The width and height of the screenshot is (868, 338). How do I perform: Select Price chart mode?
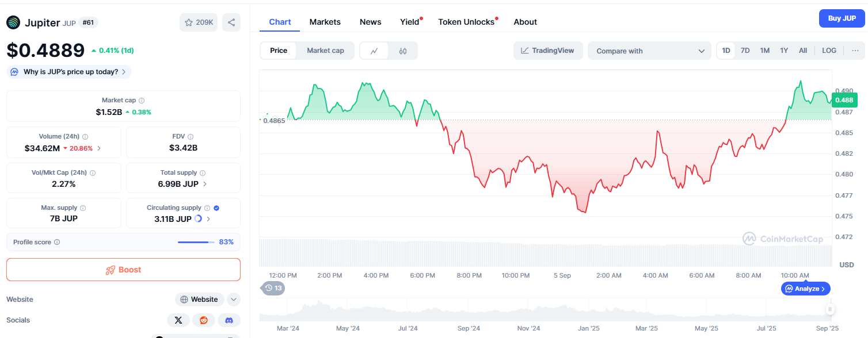coord(279,51)
